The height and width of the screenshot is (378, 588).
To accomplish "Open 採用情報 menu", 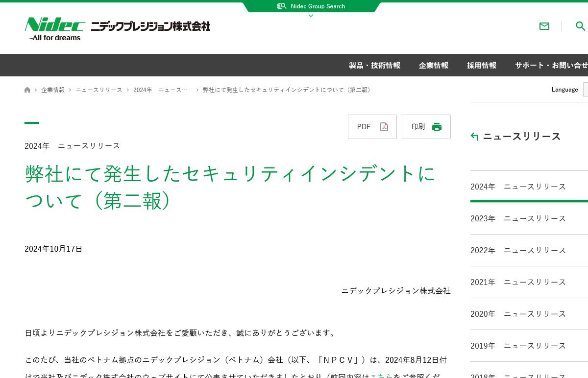I will click(482, 65).
